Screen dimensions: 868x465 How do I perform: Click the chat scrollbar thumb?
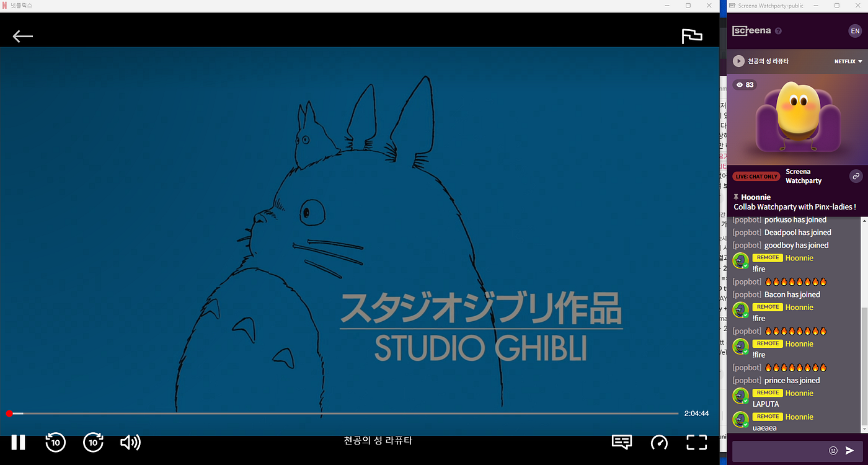tap(866, 366)
